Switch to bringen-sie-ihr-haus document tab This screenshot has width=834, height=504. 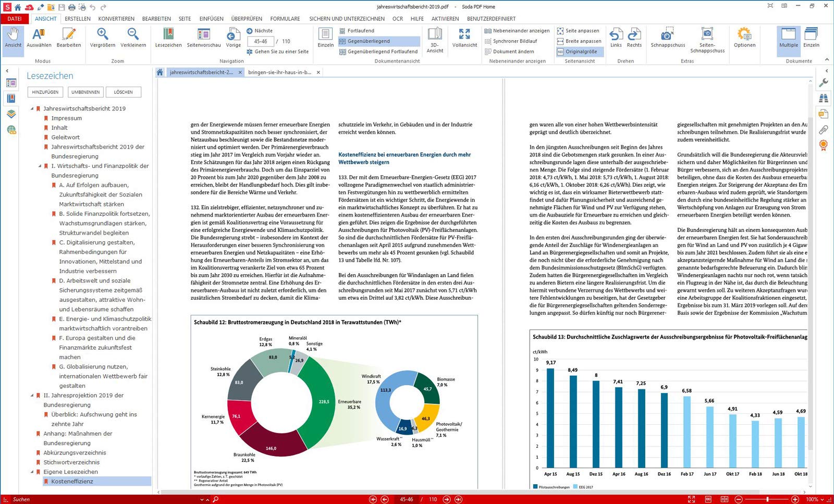point(280,72)
